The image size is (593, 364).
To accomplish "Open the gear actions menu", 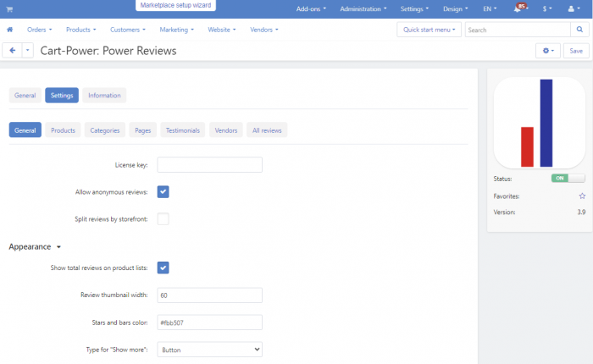I will pyautogui.click(x=547, y=51).
